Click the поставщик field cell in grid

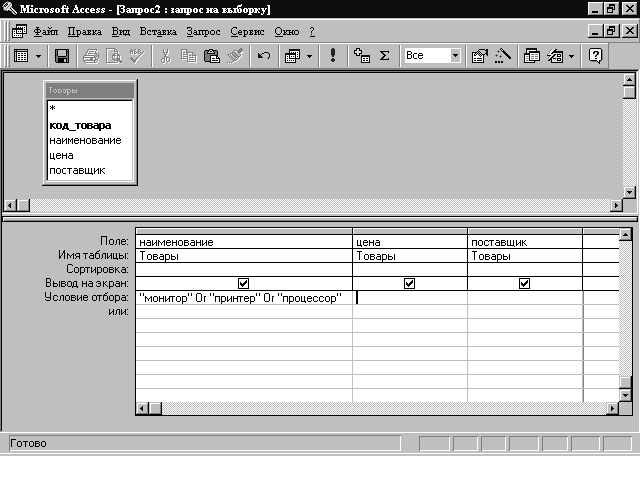click(525, 242)
